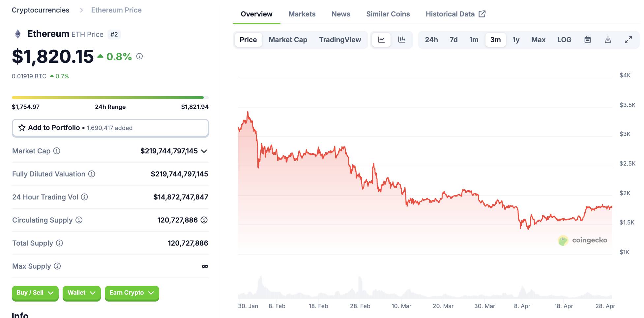The image size is (644, 318).
Task: Open the calendar date range picker
Action: (x=587, y=40)
